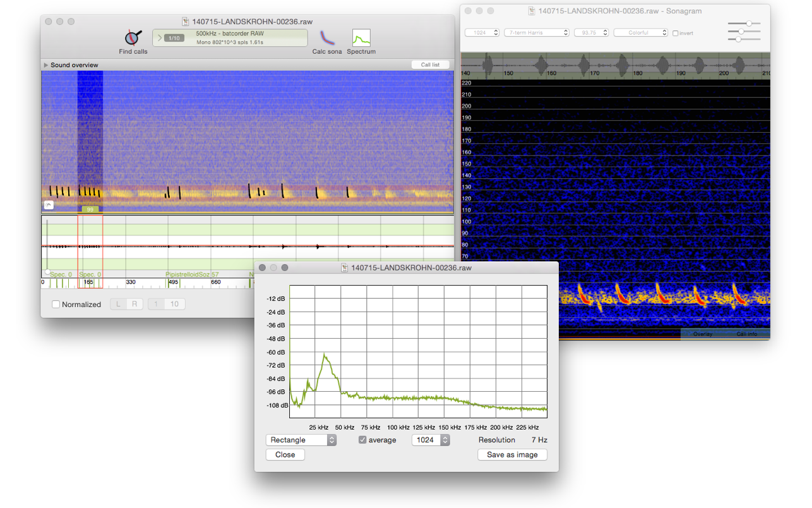
Task: Click the file icon in Sonagram title bar
Action: click(x=533, y=11)
